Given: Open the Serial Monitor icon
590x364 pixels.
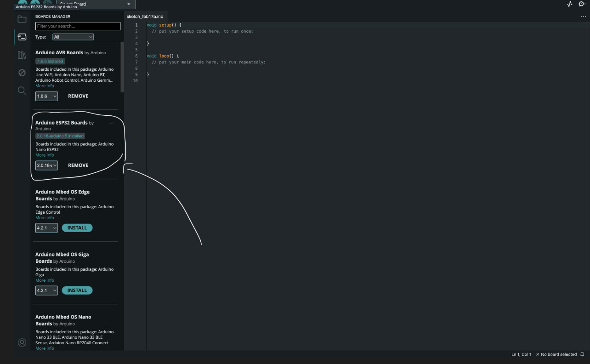Looking at the screenshot, I should click(x=582, y=3).
